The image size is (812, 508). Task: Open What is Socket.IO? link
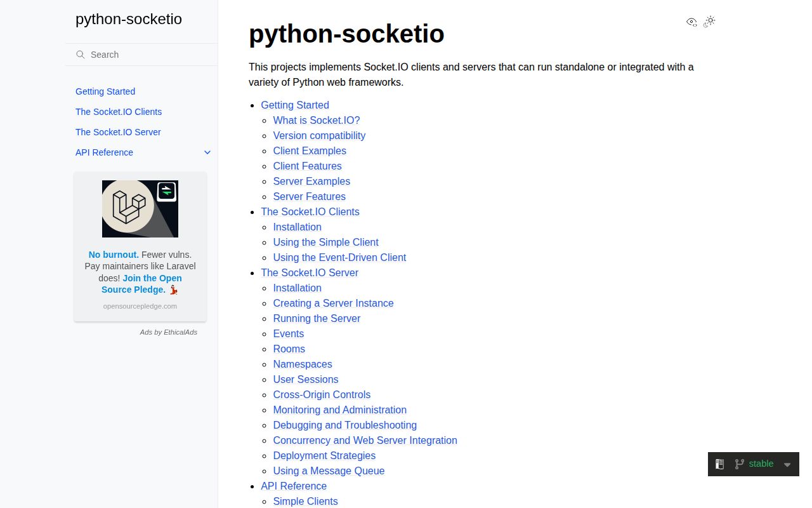317,121
